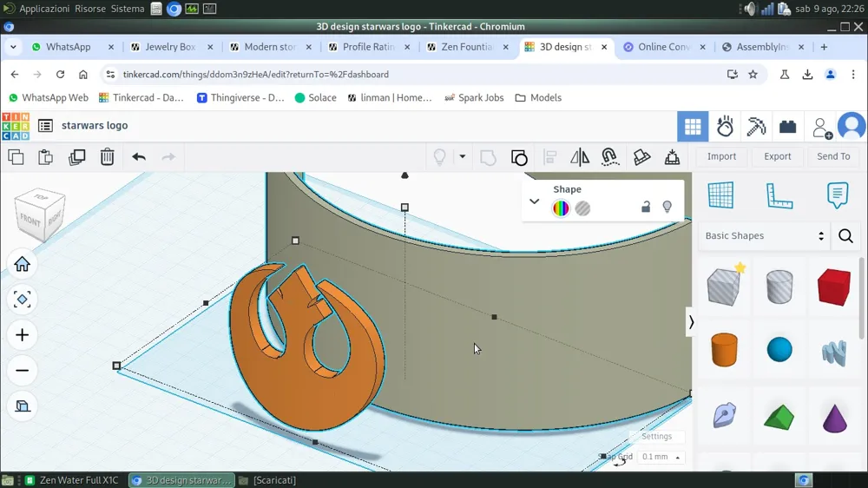868x488 pixels.
Task: Click the Ungroup shapes icon
Action: (519, 157)
